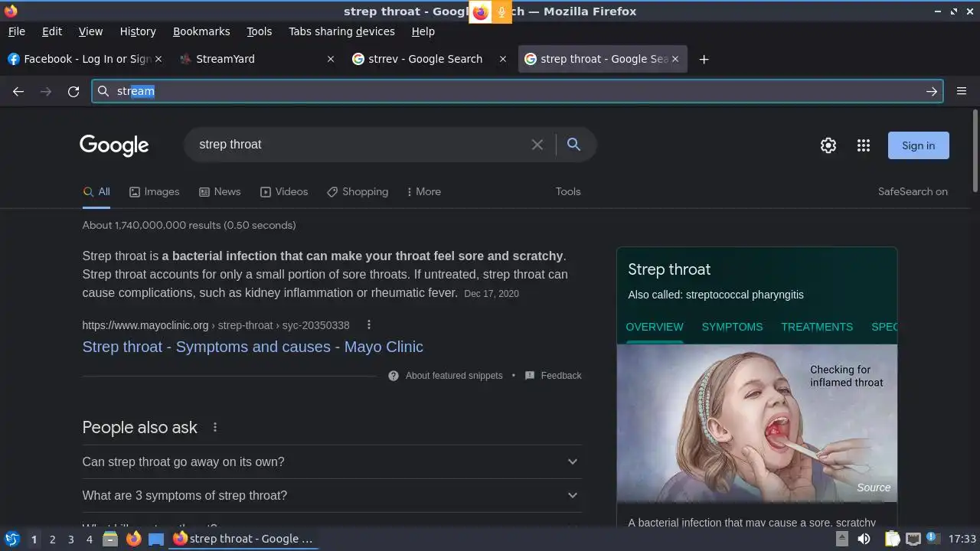Open the three-dot menu beside People also ask

215,427
